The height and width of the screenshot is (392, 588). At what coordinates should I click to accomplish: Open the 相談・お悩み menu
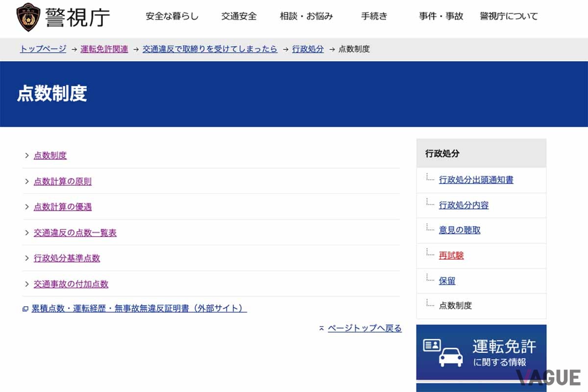(x=306, y=16)
